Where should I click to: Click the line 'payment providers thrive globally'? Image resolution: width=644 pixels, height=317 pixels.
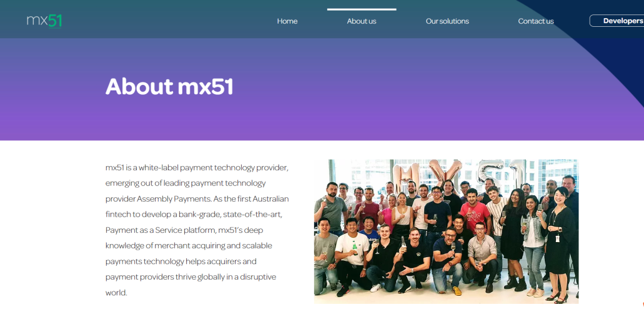tap(191, 277)
